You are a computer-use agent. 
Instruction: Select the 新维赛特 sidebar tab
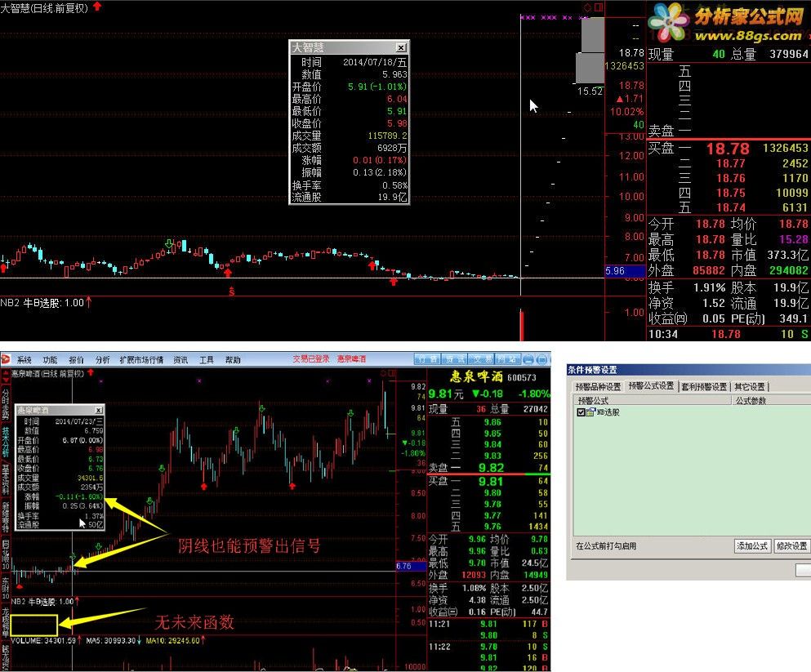tap(5, 517)
